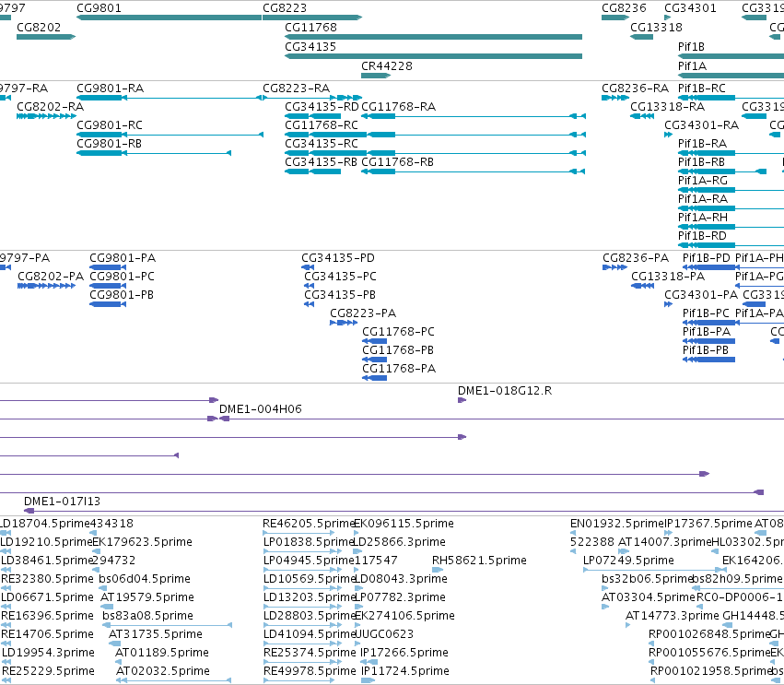Click protein label CG8236-PA
The width and height of the screenshot is (784, 685).
pos(636,259)
